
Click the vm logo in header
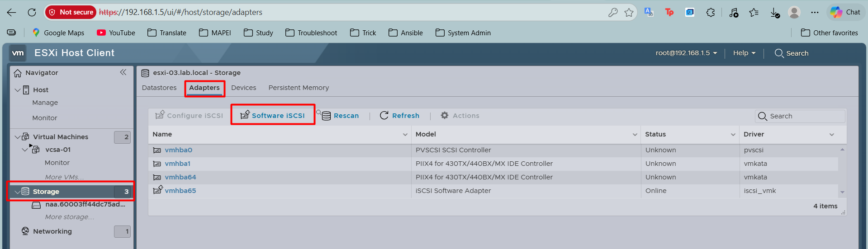(18, 53)
